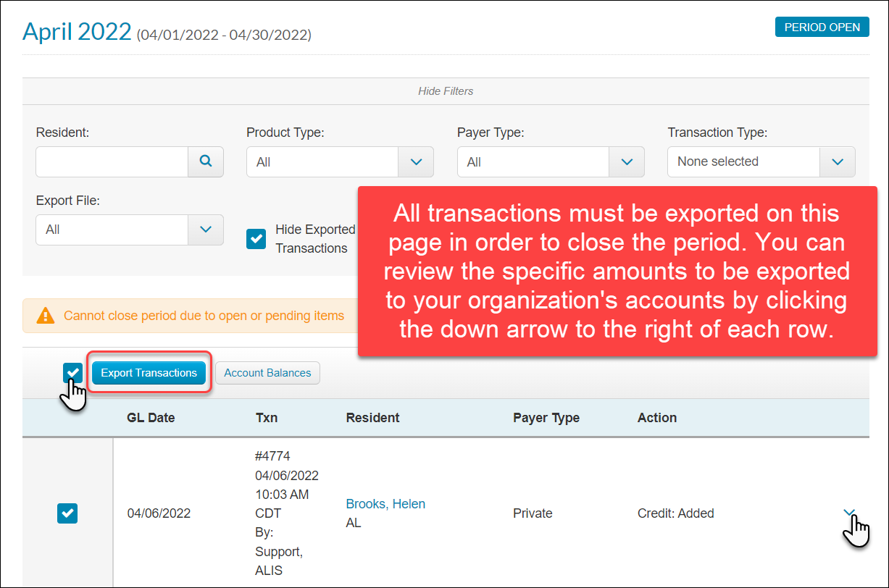Viewport: 889px width, 588px height.
Task: Click the GL Date column header
Action: [x=151, y=418]
